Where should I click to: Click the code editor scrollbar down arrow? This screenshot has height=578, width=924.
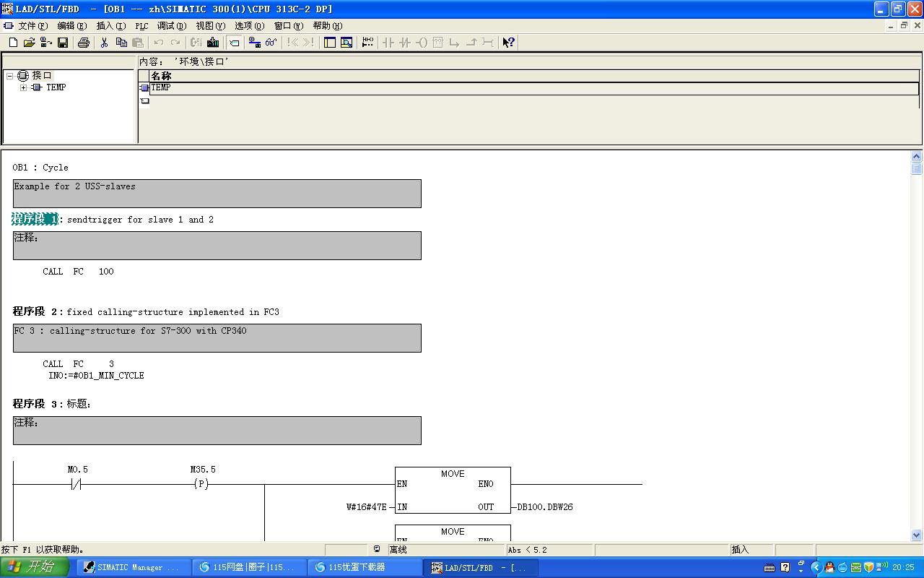917,535
